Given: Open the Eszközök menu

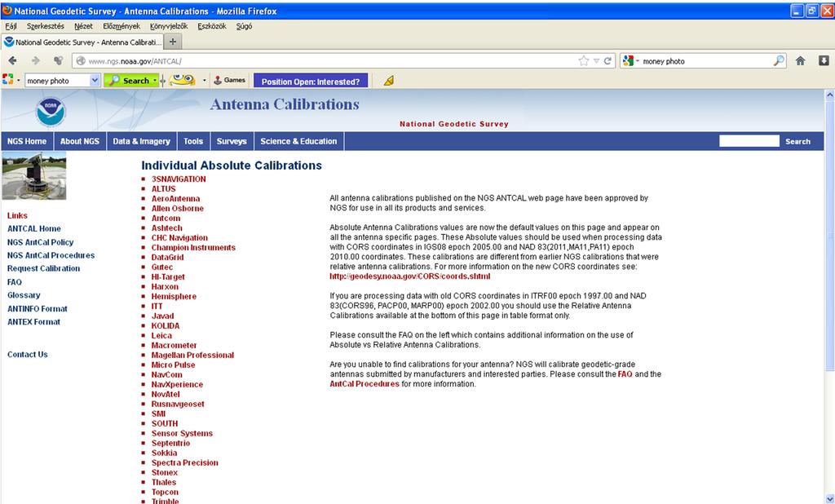Looking at the screenshot, I should tap(212, 26).
